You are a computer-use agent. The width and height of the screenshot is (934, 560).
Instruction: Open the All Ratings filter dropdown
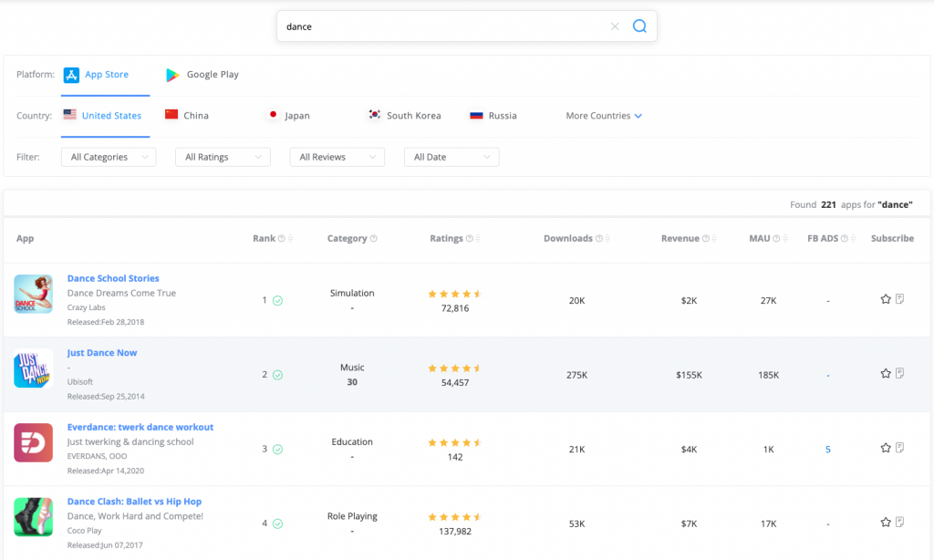[223, 157]
